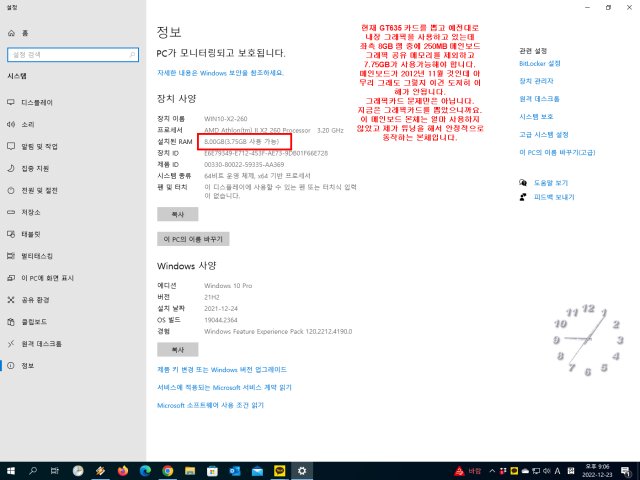The image size is (640, 480).
Task: Toggle the IME A input mode indicator
Action: tap(557, 471)
